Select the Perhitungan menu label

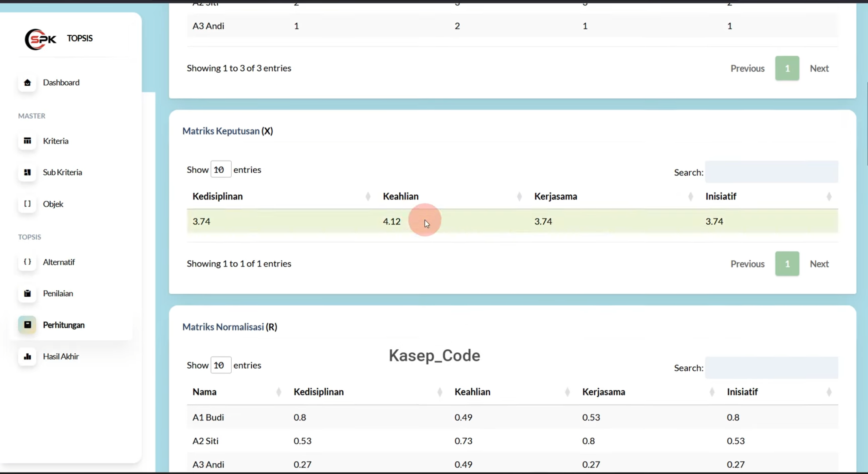pyautogui.click(x=64, y=325)
